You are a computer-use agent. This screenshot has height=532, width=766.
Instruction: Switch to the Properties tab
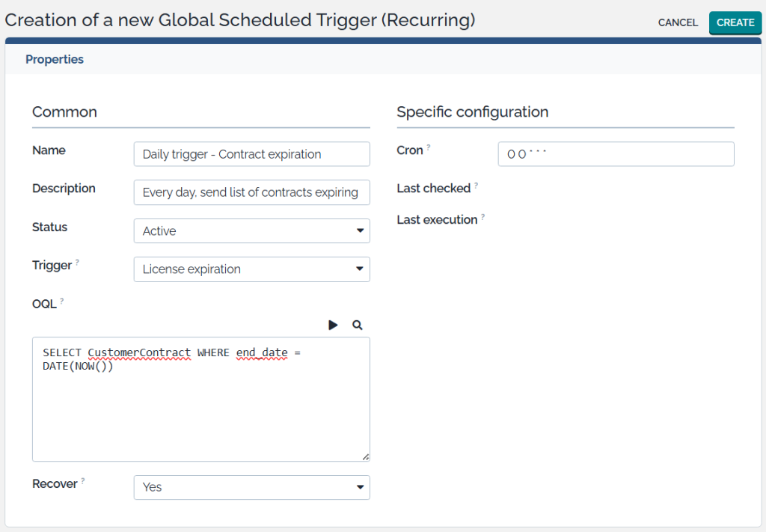pyautogui.click(x=55, y=59)
